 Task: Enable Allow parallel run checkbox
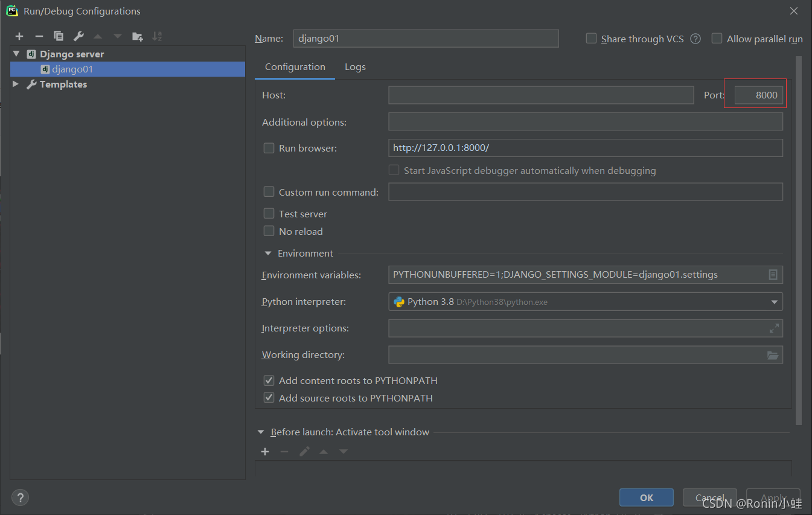(717, 39)
